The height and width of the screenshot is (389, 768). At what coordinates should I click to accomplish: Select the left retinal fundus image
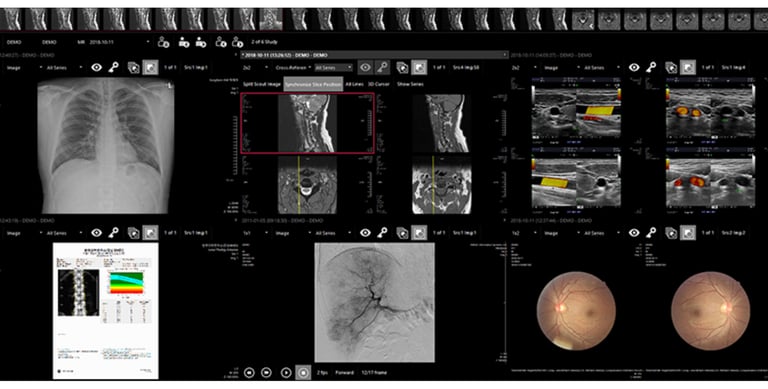coord(576,311)
